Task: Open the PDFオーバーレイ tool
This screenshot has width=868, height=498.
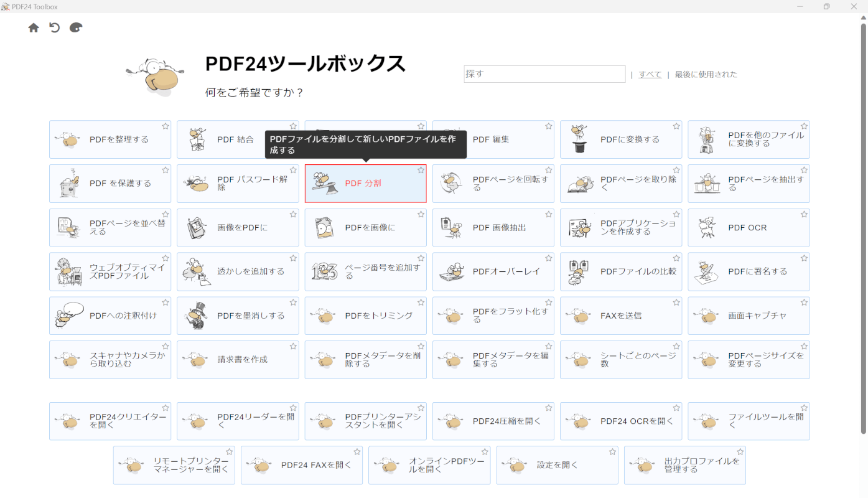Action: point(493,271)
